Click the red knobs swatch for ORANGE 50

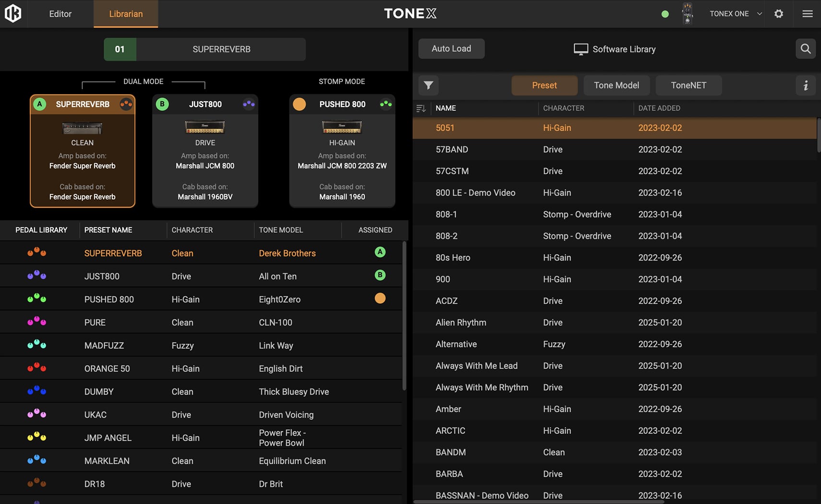click(36, 368)
